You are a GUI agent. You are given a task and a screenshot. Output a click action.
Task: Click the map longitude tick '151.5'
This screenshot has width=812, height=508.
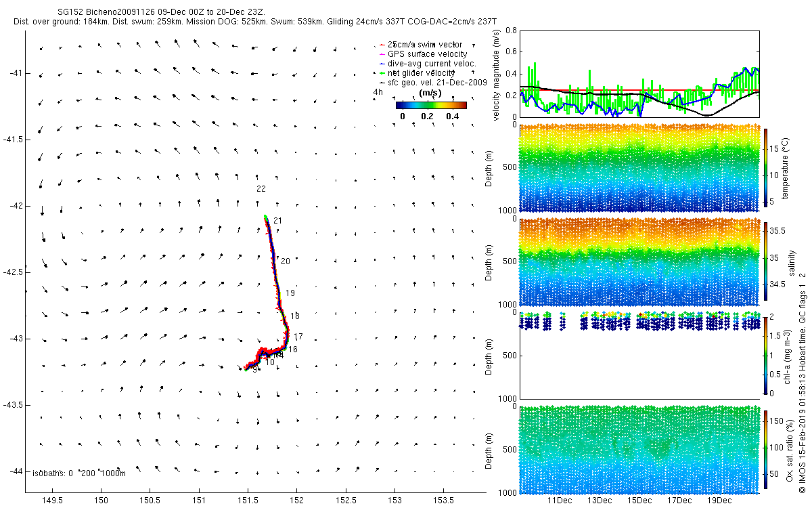point(248,500)
